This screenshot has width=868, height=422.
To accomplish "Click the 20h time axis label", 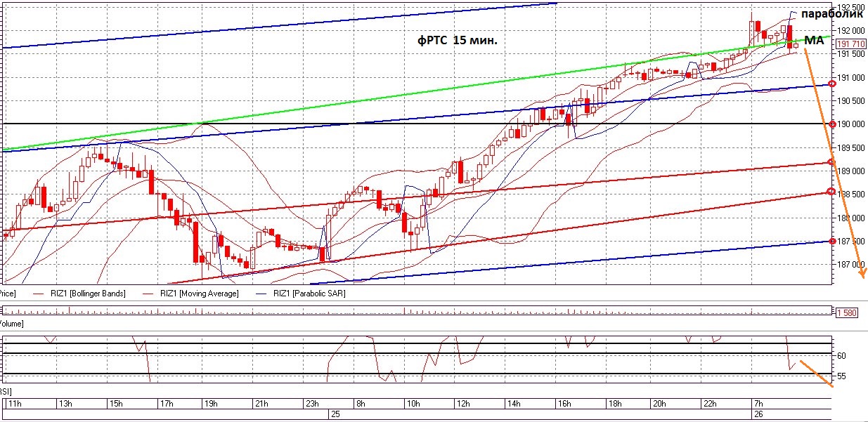I will click(x=660, y=404).
